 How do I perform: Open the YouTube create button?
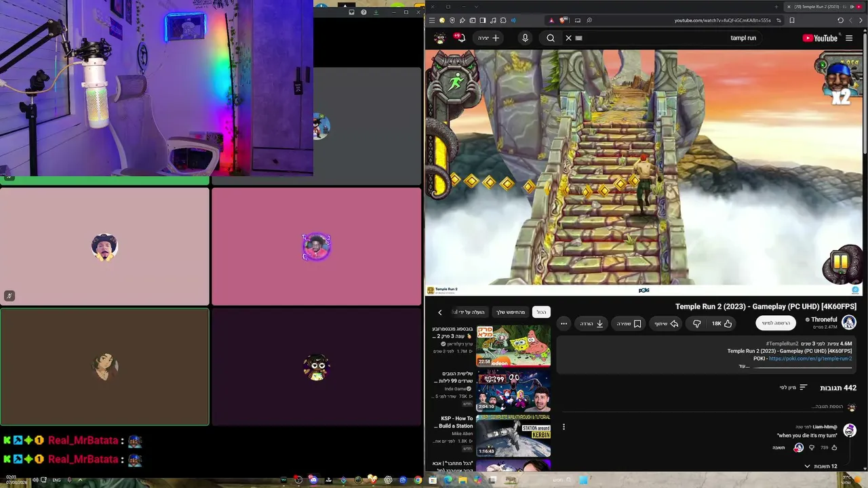click(488, 38)
